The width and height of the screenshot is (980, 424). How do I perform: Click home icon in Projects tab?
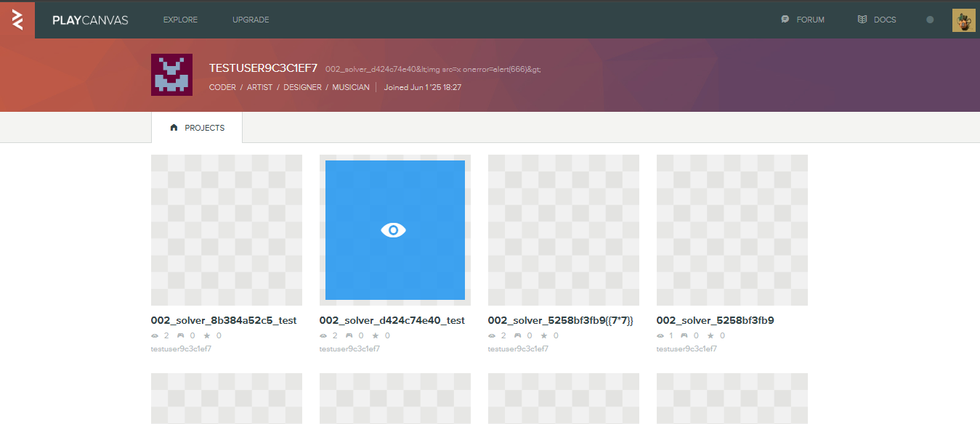coord(174,128)
